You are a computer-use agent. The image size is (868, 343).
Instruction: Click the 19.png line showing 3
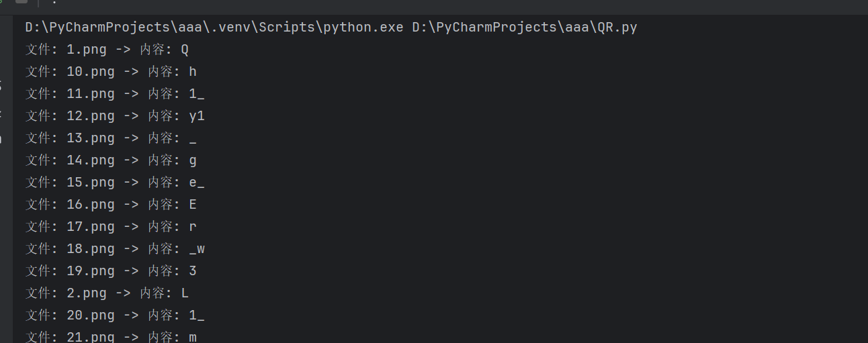click(112, 271)
